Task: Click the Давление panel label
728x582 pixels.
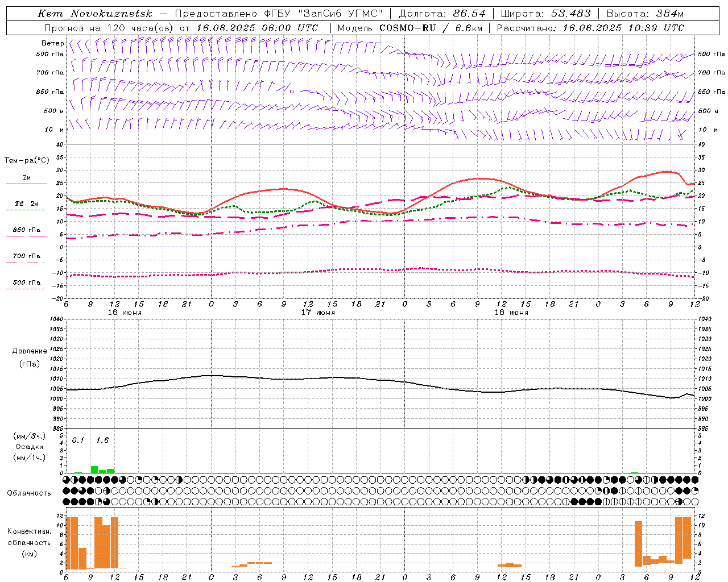Action: pos(28,351)
